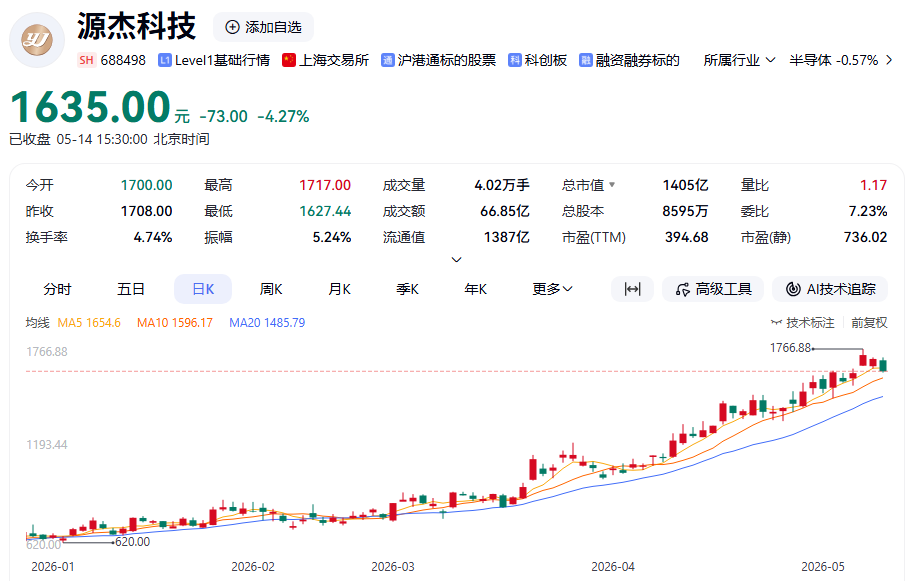
Task: Toggle the 总市值 dropdown arrow
Action: (612, 185)
